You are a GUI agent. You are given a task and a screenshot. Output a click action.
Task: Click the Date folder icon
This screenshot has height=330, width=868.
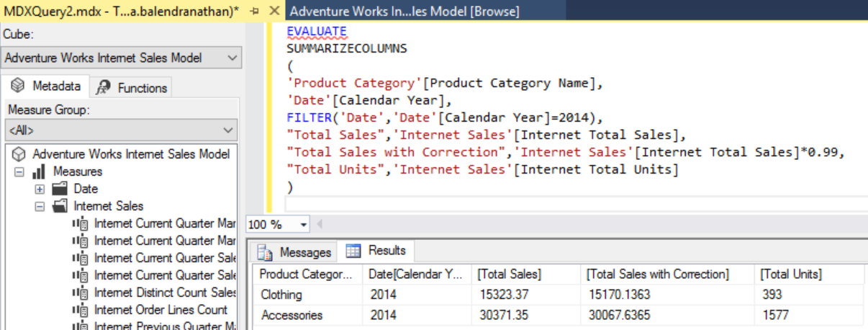coord(60,189)
